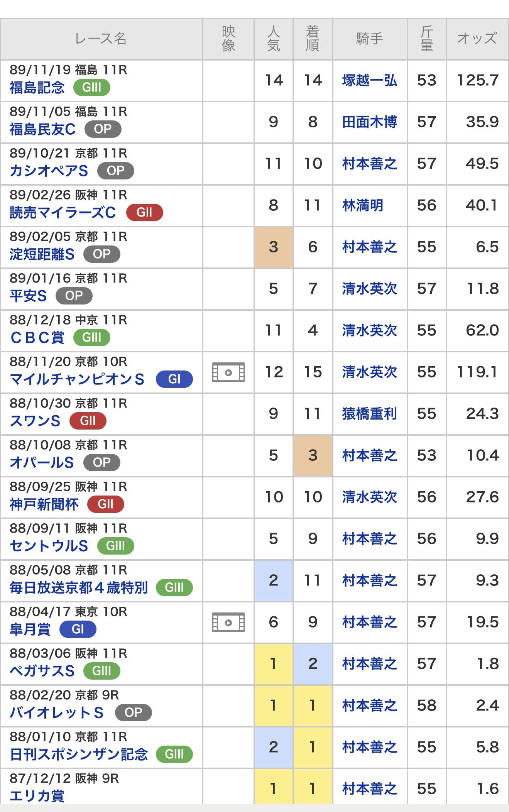Open jockey 田面木博 profile

(369, 122)
